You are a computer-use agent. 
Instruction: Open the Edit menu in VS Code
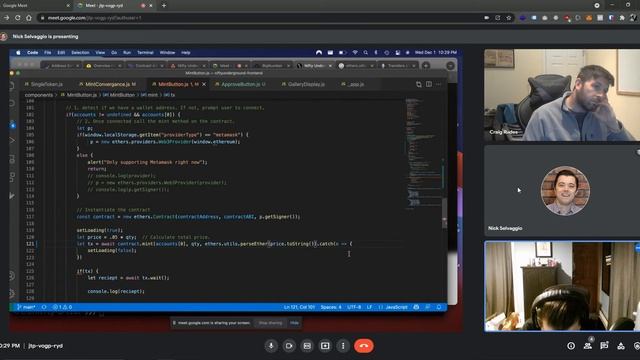coord(61,53)
